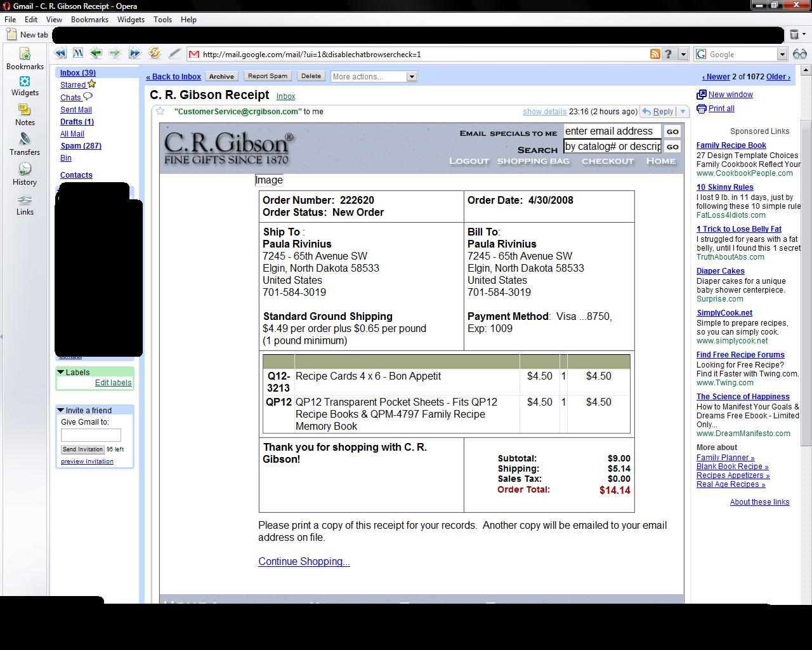The image size is (812, 650).
Task: Click the Family Recipe Book sponsored link
Action: (x=731, y=145)
